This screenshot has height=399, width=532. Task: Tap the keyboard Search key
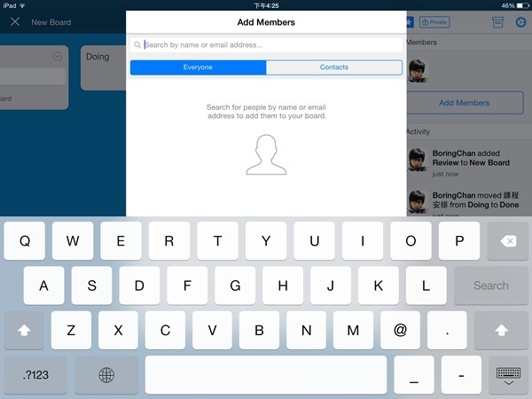click(491, 286)
